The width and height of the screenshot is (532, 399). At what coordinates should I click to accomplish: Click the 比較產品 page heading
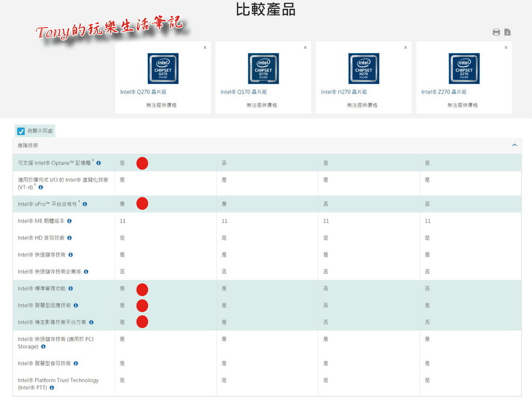265,9
